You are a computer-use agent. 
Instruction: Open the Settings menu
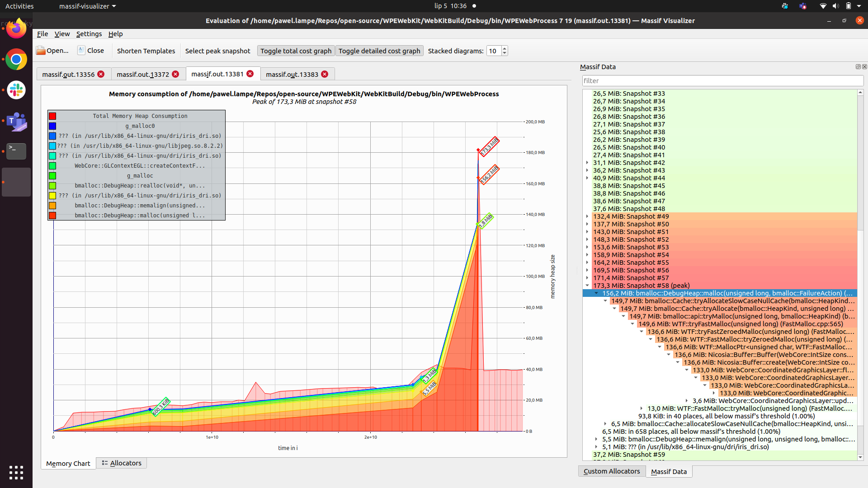[x=89, y=34]
